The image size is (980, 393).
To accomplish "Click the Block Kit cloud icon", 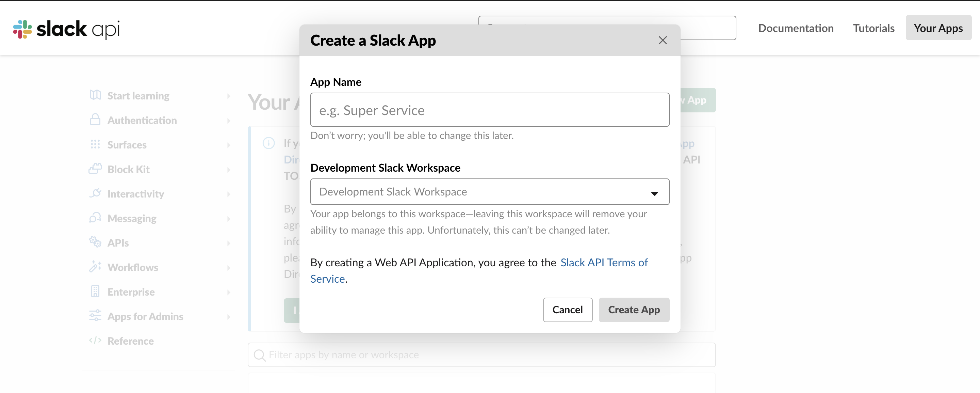I will tap(95, 169).
